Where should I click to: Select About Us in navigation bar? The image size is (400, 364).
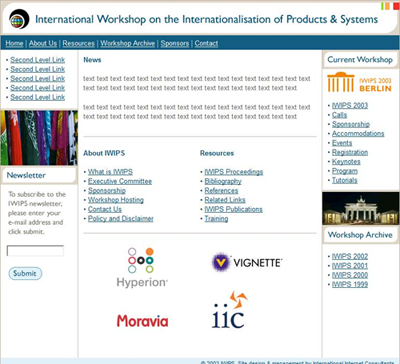(43, 43)
